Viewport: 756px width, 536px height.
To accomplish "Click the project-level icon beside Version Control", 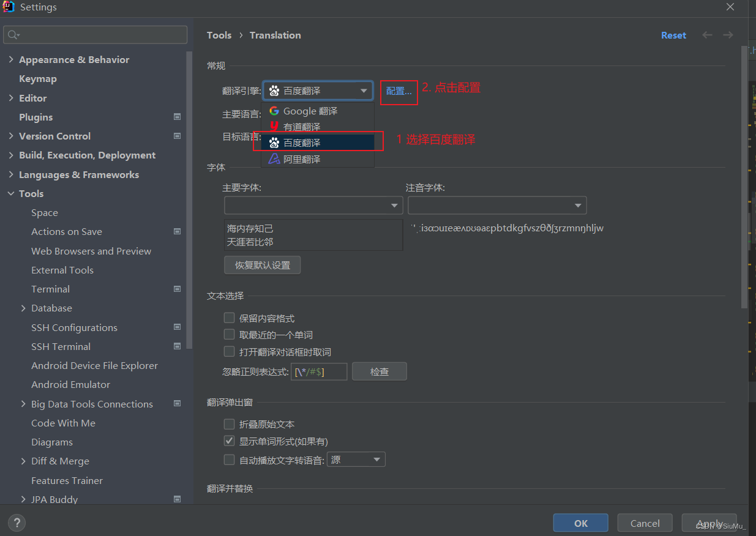I will pos(178,136).
